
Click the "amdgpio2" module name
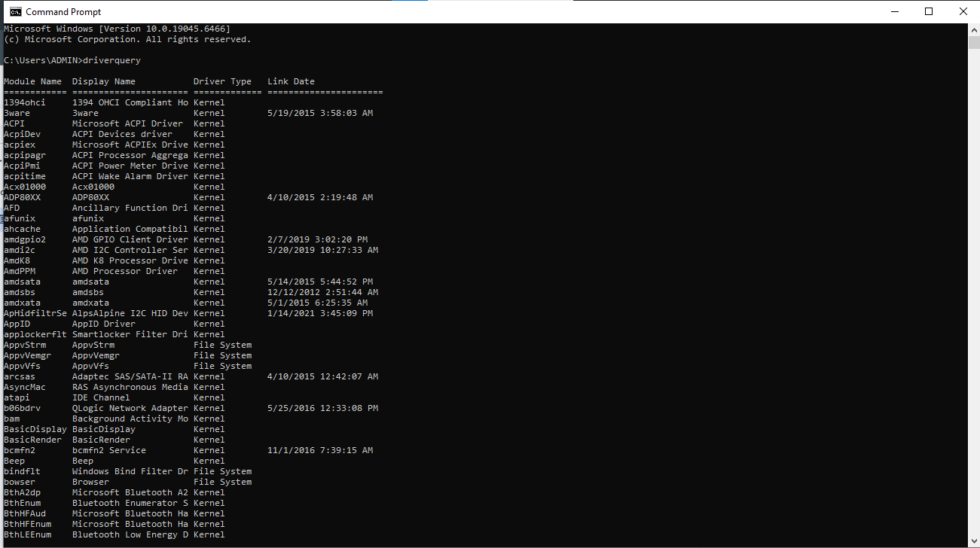[25, 239]
